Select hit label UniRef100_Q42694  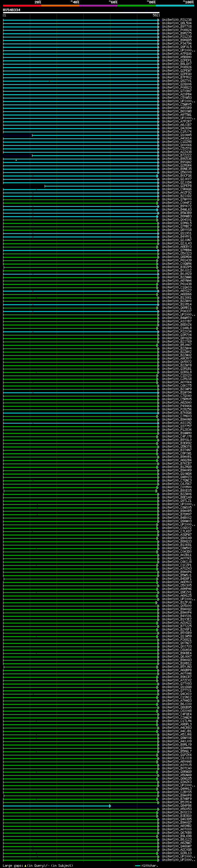[x=177, y=128]
